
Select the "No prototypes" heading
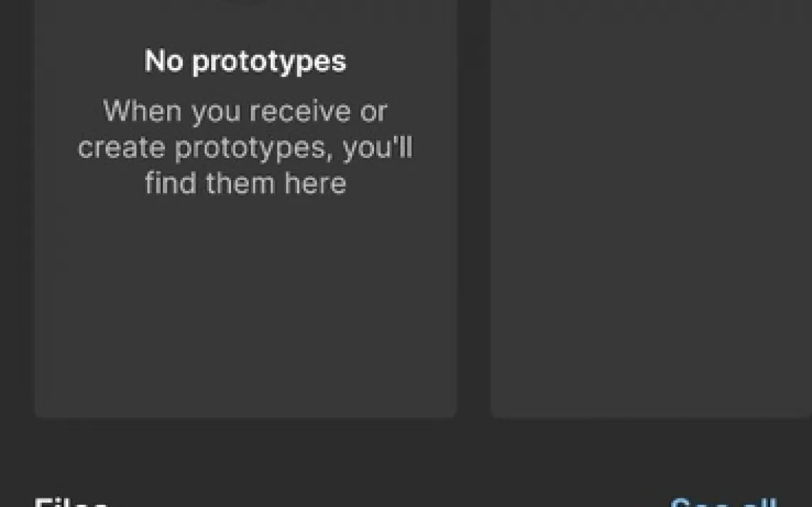click(x=245, y=62)
